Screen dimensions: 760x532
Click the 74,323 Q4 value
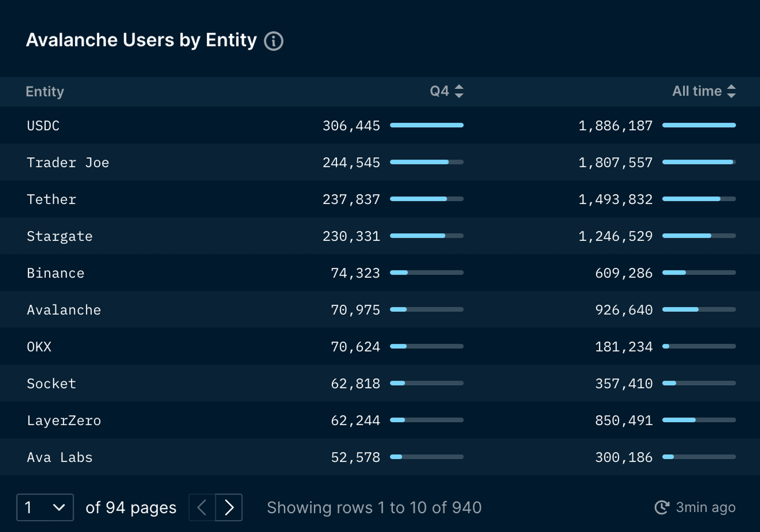coord(355,273)
